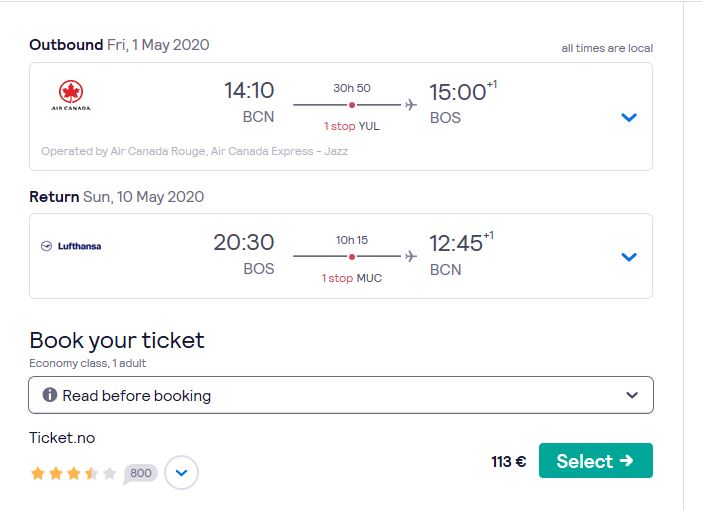Click the Ticket.no provider name

[62, 438]
